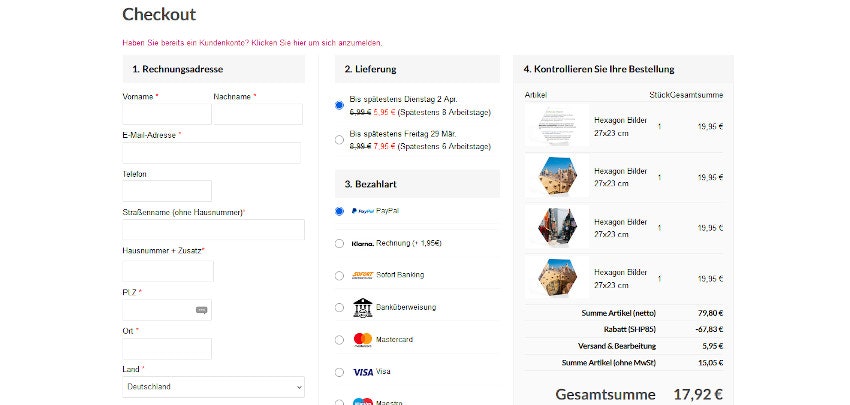
Task: Open the first Hexagon Bilder product thumbnail
Action: pos(557,127)
